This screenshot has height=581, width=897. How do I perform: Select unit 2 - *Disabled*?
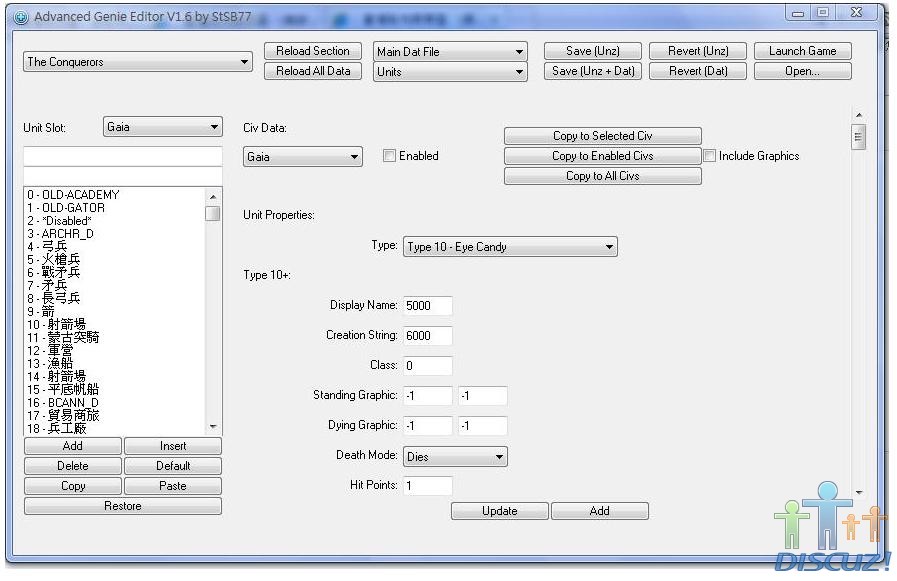(x=114, y=221)
